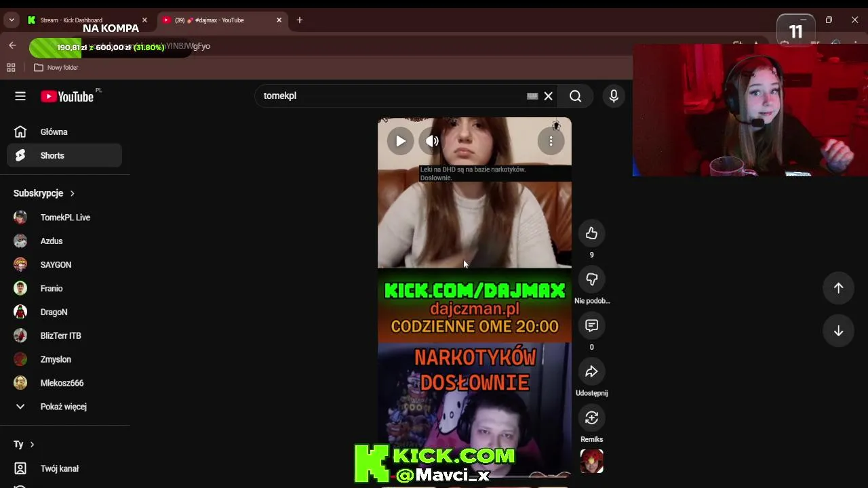Close the #dajmax YouTube tab
Screen dimensions: 868x488
279,20
